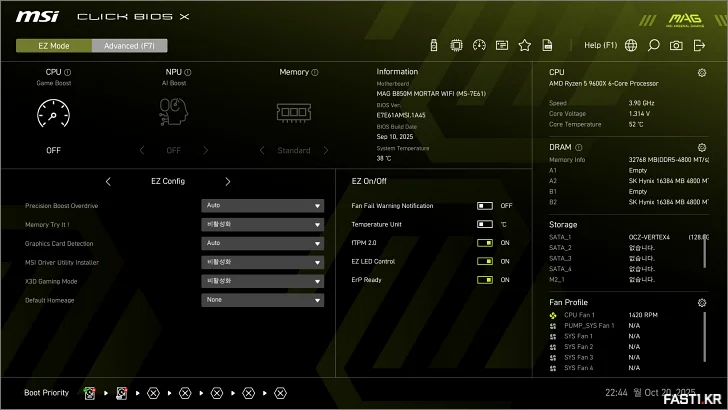
Task: Open language selection globe icon
Action: point(631,45)
